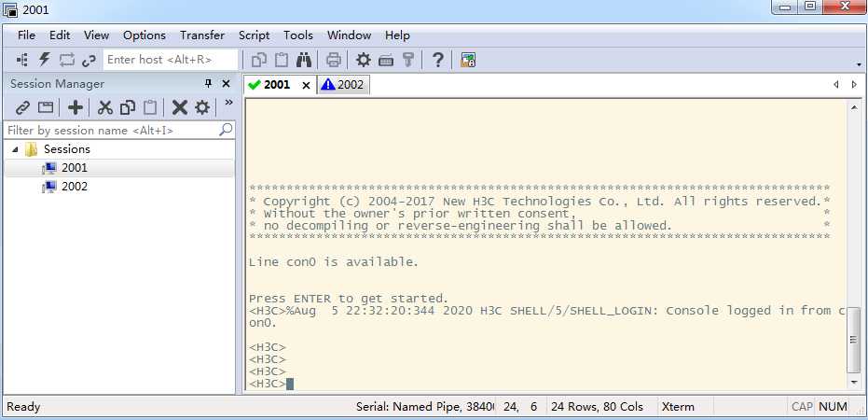Click the Xterm status bar entry
868x420 pixels.
pyautogui.click(x=678, y=407)
